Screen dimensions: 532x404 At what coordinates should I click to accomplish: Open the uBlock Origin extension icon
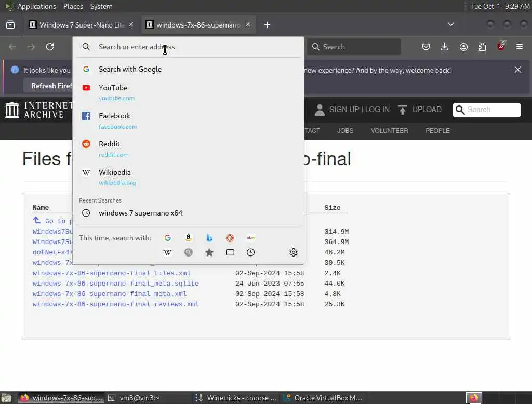[501, 46]
